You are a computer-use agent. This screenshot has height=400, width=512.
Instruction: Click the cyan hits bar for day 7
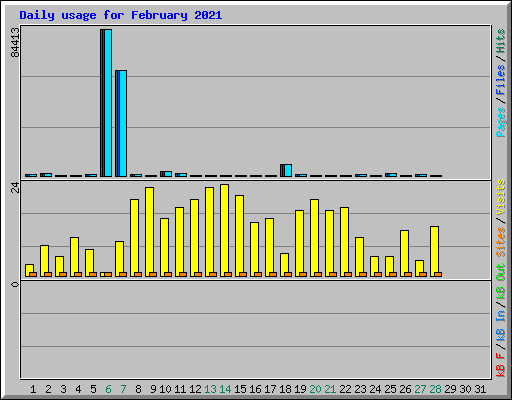click(123, 123)
